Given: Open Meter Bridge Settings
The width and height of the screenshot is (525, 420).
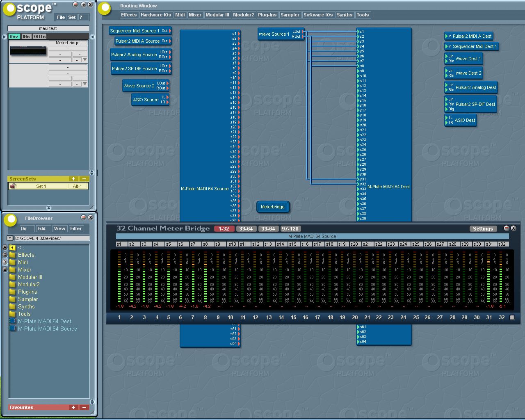Looking at the screenshot, I should [x=483, y=229].
